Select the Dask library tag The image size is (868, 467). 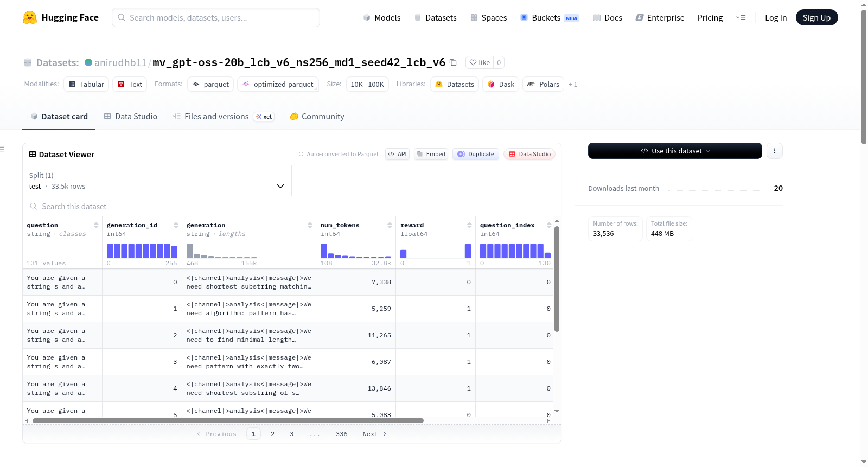(x=501, y=84)
